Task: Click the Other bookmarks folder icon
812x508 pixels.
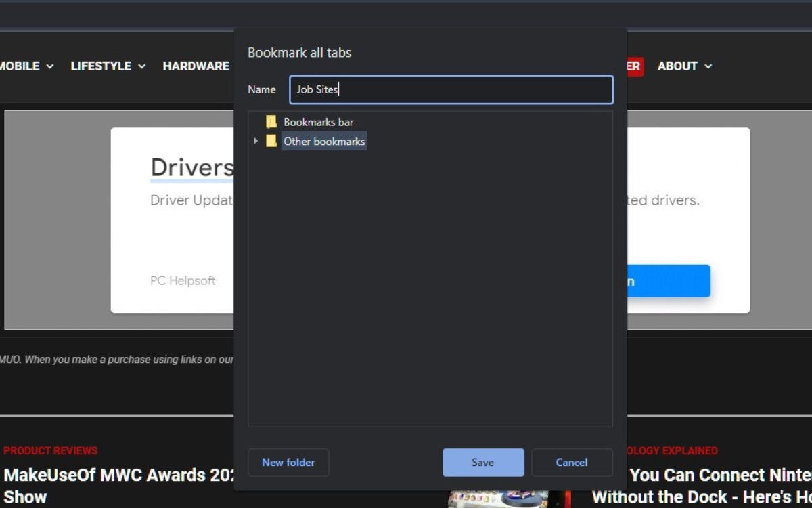Action: (271, 141)
